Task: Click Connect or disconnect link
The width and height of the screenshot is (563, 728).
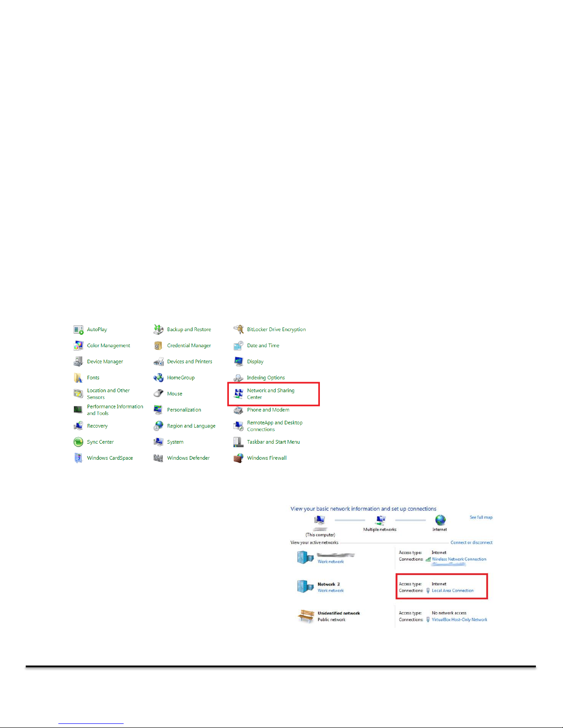Action: click(x=471, y=542)
